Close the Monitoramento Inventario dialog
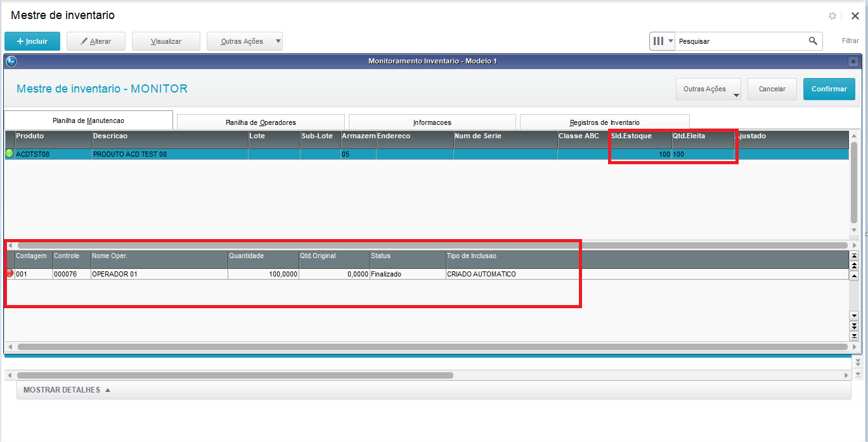 point(853,61)
